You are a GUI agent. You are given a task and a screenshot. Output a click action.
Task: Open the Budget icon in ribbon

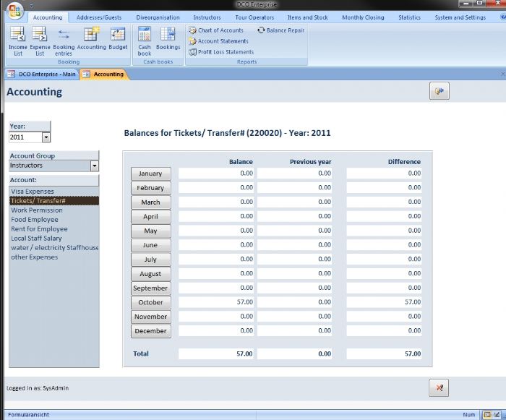pyautogui.click(x=118, y=39)
